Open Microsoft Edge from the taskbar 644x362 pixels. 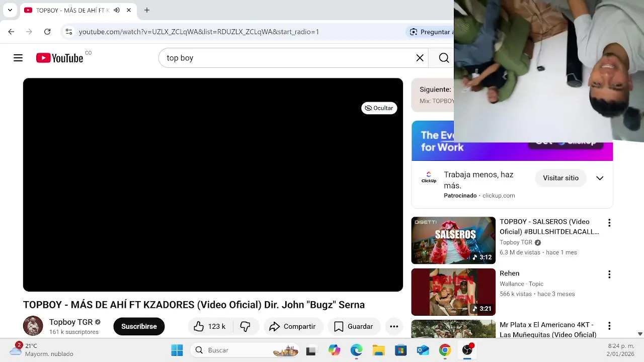click(356, 350)
